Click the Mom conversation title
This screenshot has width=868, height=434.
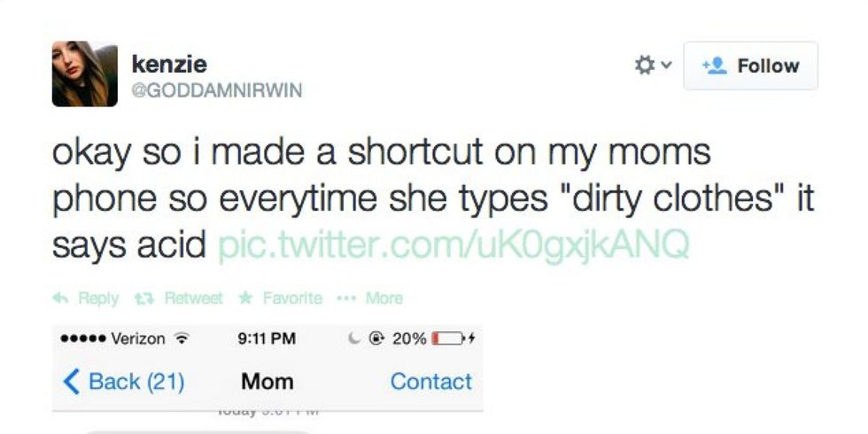click(267, 382)
